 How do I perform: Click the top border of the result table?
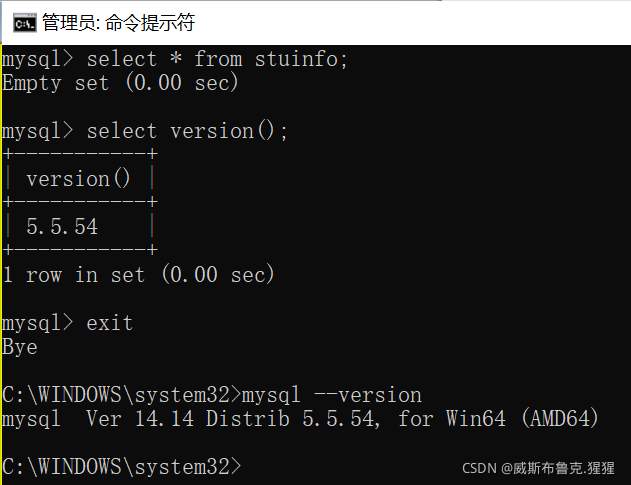tap(80, 155)
